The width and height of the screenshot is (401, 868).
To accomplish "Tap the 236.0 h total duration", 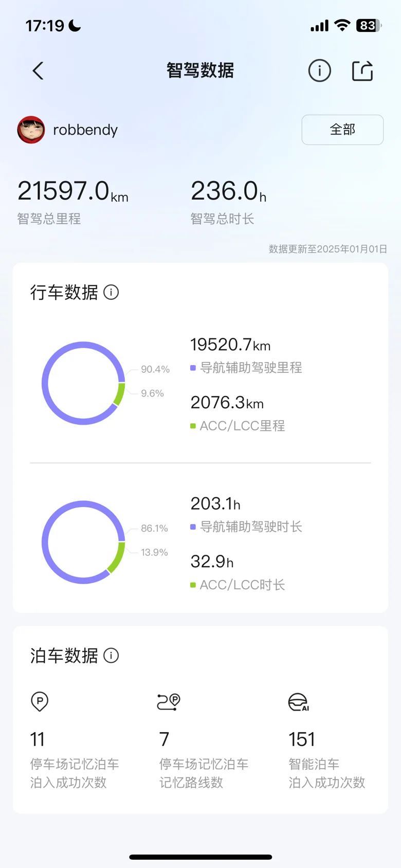I will click(x=228, y=191).
